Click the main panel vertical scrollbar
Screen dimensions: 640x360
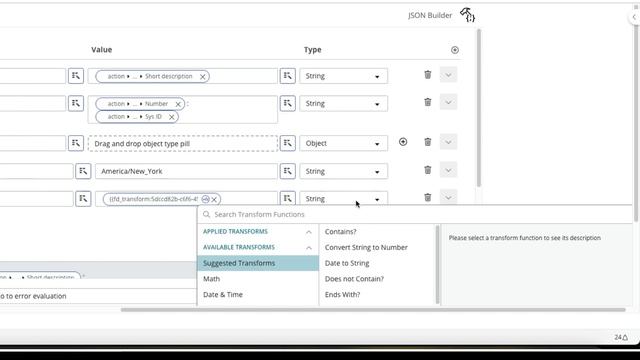tap(478, 108)
